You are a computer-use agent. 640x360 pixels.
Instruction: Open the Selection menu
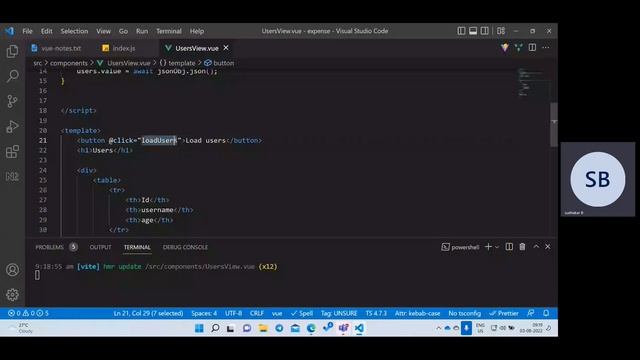click(74, 31)
